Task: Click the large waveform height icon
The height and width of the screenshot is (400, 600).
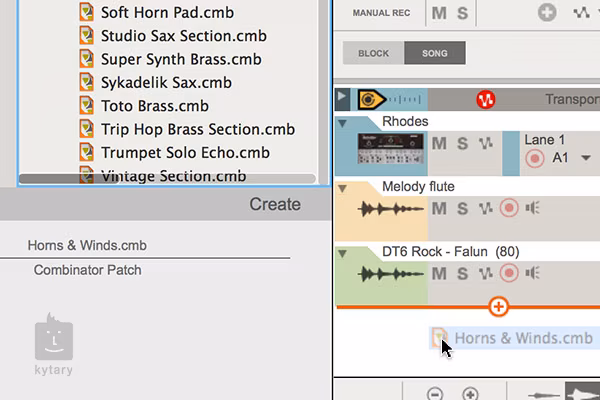Action: point(582,392)
